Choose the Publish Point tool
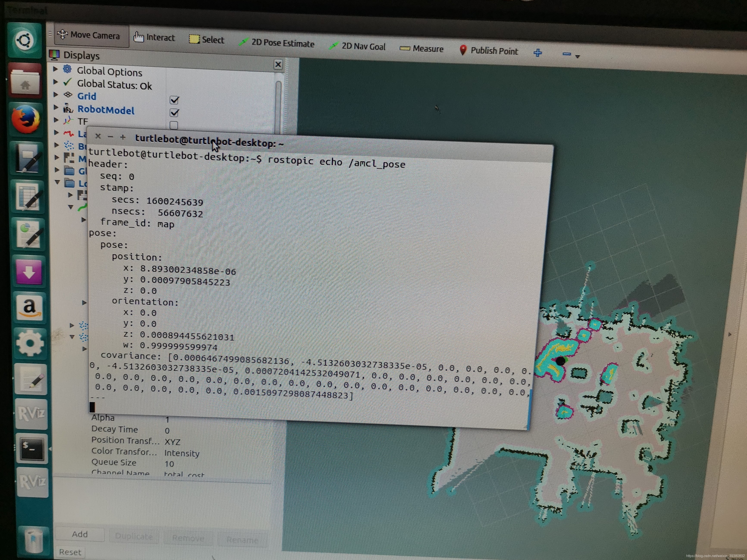This screenshot has width=747, height=560. point(489,51)
